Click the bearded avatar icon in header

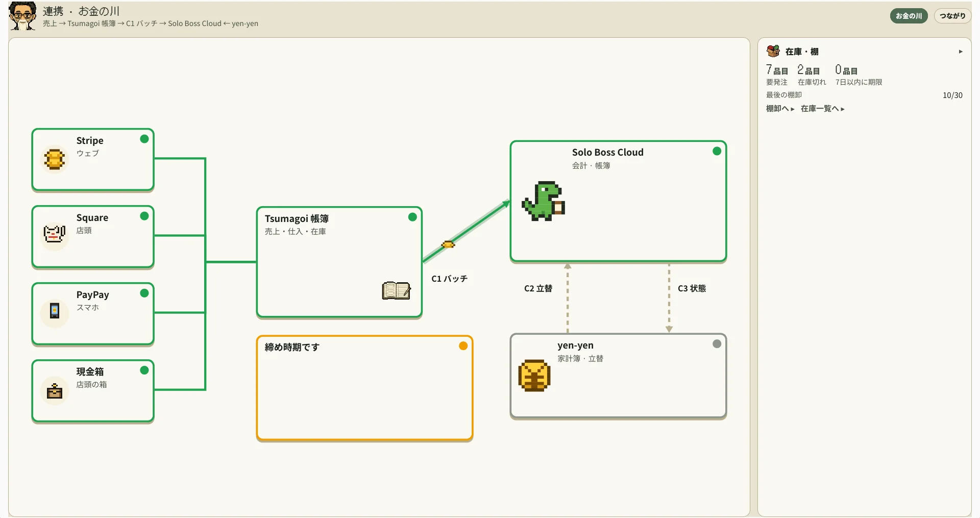click(22, 16)
